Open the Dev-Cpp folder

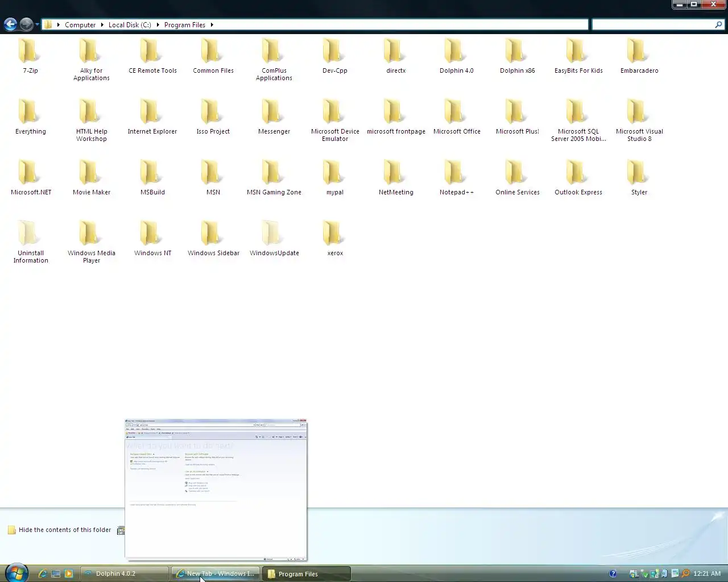pyautogui.click(x=335, y=56)
